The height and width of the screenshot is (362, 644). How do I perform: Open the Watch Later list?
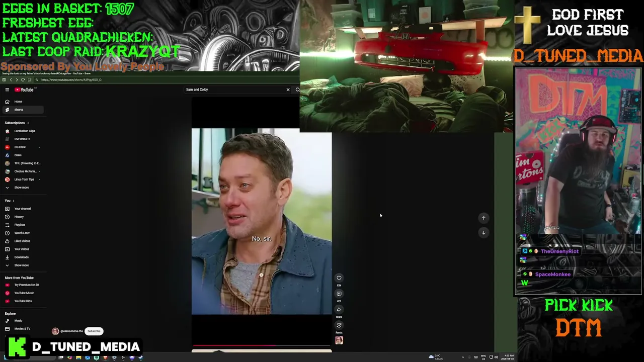23,233
